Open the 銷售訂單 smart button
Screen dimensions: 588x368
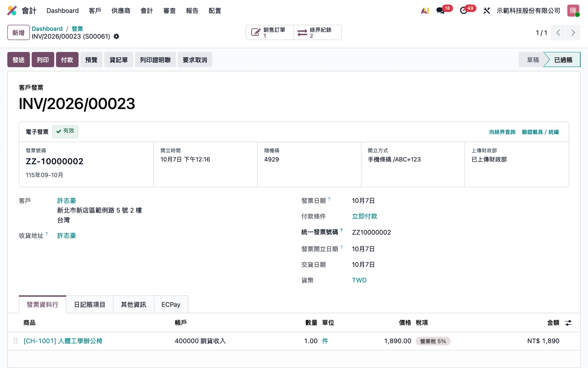[270, 32]
